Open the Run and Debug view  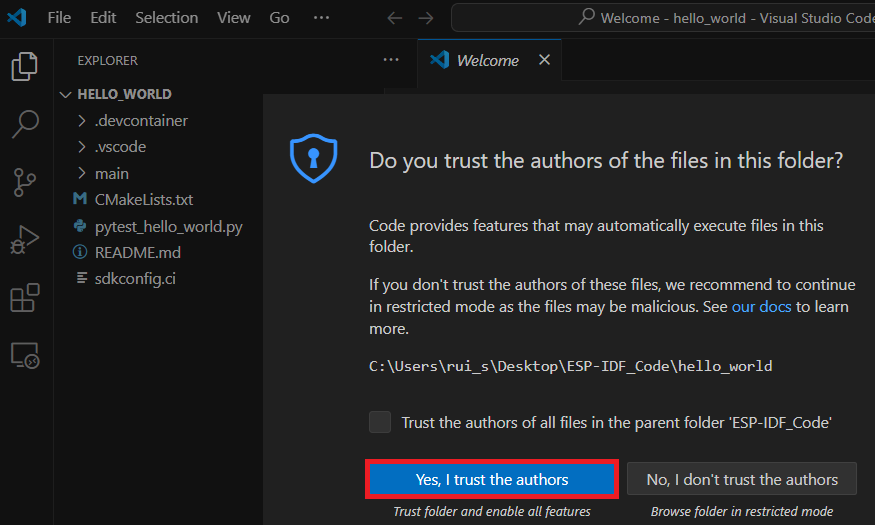click(25, 240)
